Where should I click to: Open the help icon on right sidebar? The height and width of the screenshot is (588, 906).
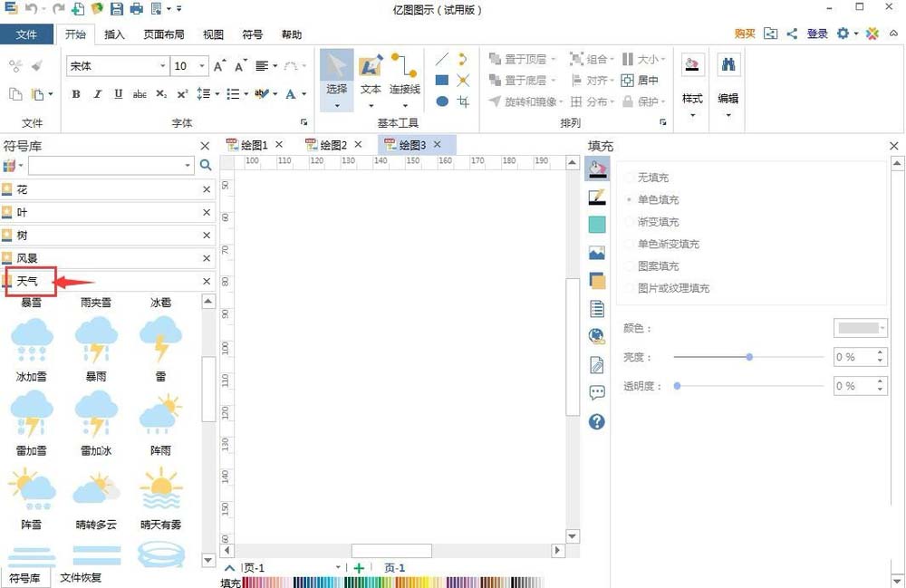pyautogui.click(x=596, y=421)
